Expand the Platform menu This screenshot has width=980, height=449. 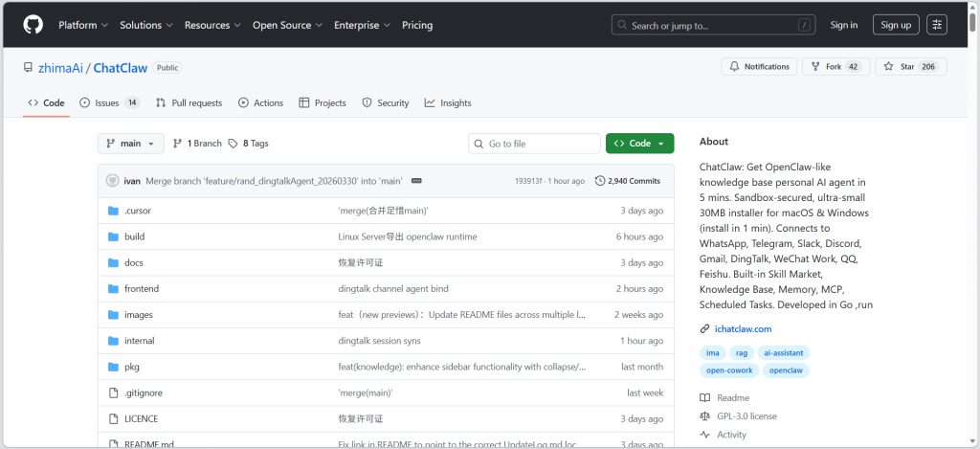click(83, 25)
